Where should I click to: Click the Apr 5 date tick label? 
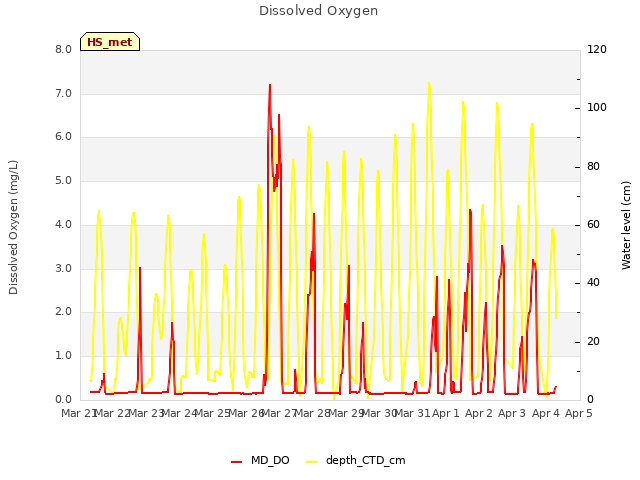click(579, 413)
